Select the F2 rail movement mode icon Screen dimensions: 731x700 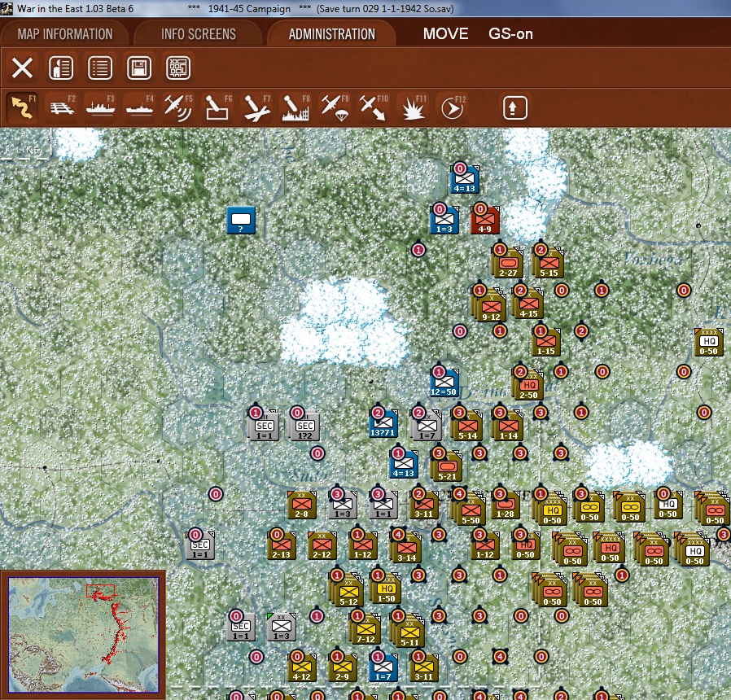(62, 107)
